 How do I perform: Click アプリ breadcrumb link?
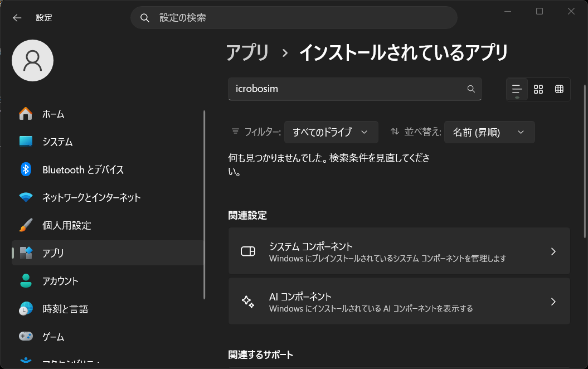point(247,52)
